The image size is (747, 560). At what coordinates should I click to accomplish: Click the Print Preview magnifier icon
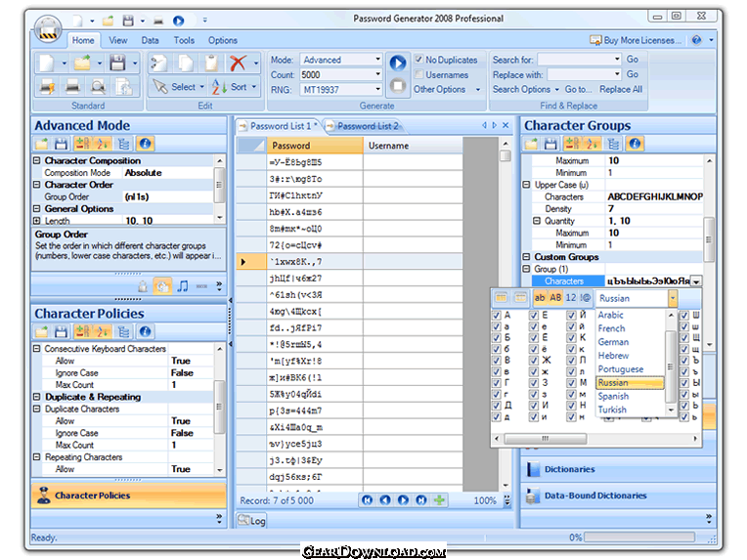coord(98,87)
